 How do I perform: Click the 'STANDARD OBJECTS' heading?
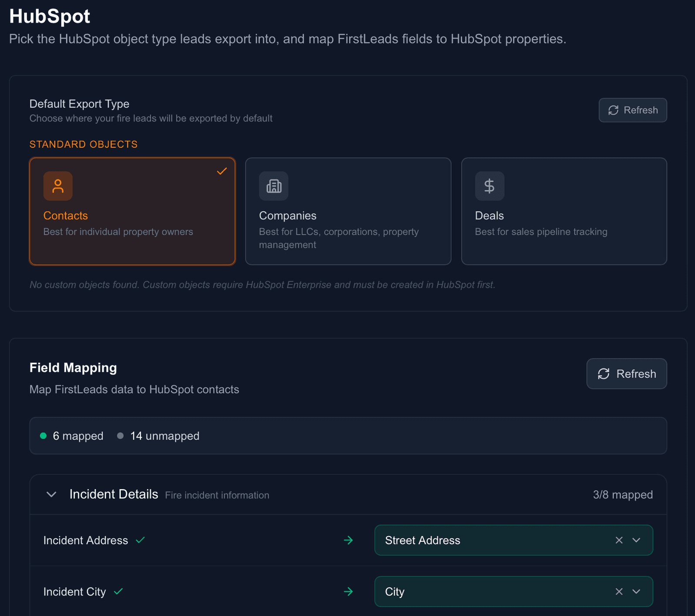click(x=83, y=144)
